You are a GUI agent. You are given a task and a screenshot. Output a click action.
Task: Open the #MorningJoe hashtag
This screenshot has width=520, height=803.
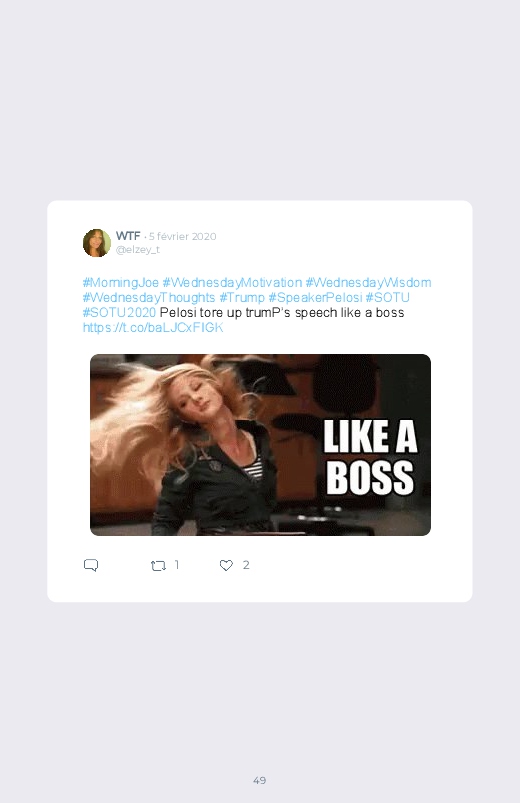(121, 283)
